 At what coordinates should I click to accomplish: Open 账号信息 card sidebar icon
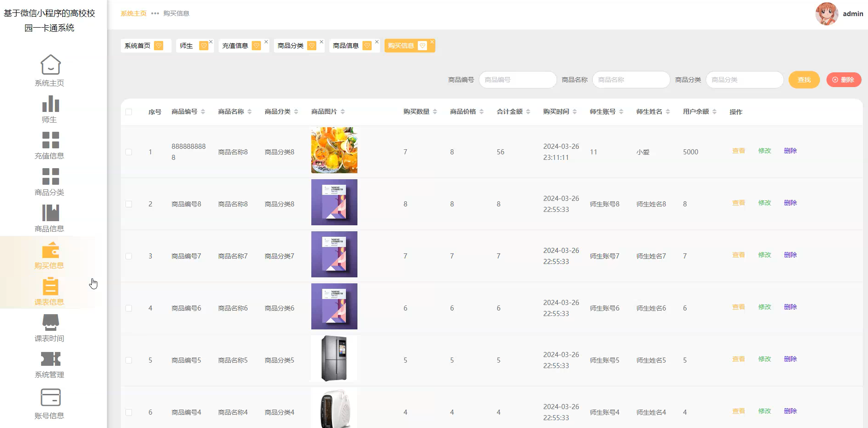(x=50, y=398)
